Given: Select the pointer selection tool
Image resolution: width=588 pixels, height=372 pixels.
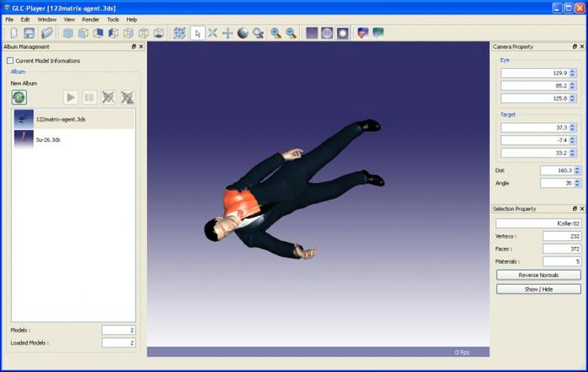Looking at the screenshot, I should [199, 33].
